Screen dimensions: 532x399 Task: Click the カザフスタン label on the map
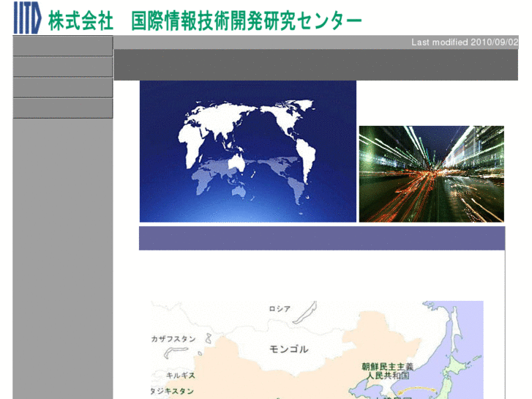[173, 339]
